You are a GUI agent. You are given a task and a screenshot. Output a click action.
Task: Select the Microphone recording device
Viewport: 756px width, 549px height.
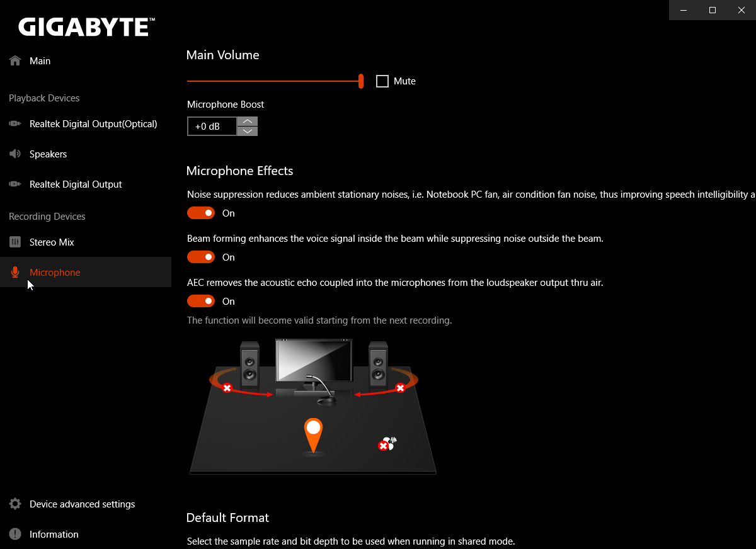[x=86, y=273]
